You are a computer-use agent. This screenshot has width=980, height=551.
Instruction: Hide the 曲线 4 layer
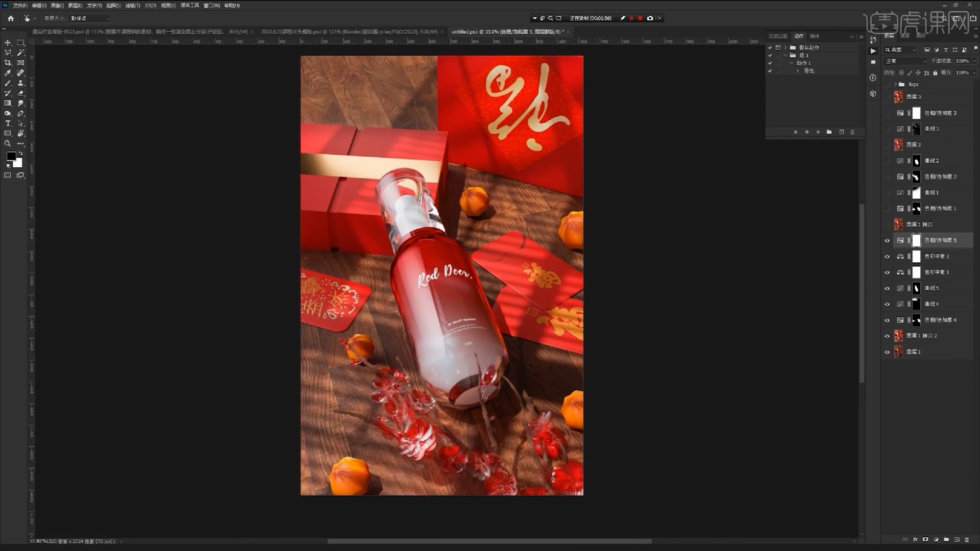[887, 304]
